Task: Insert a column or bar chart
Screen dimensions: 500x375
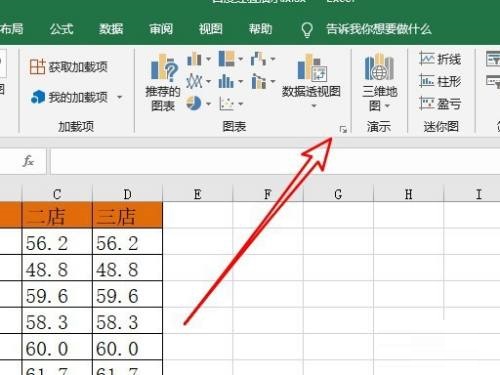Action: (194, 59)
